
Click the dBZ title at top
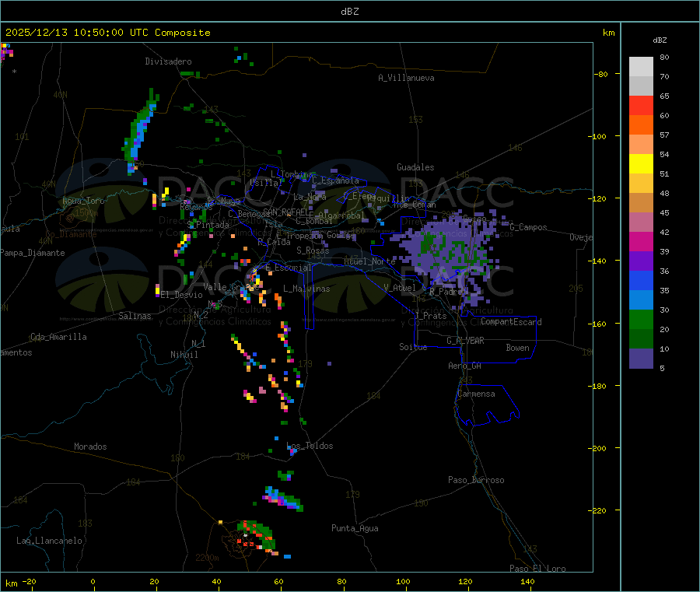point(350,12)
